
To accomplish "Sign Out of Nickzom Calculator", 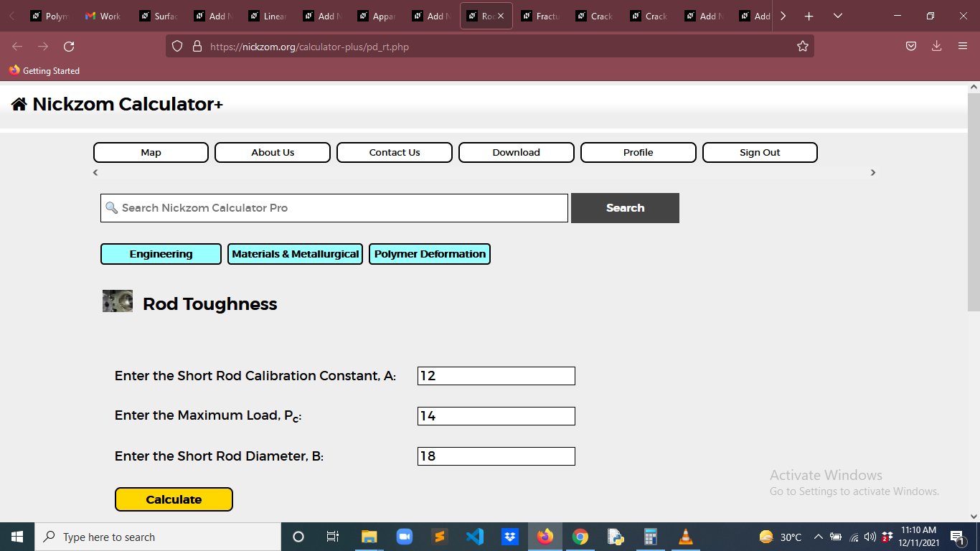I will [760, 152].
